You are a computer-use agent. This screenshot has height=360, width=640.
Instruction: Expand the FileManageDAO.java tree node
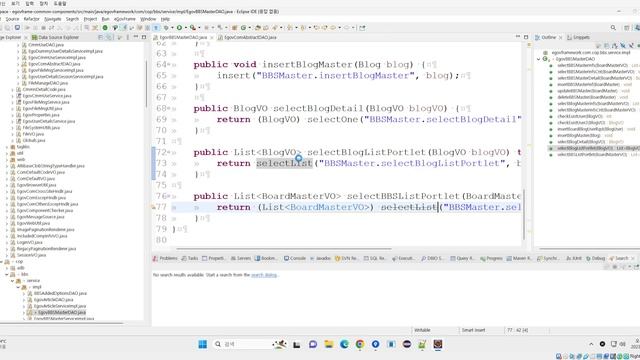pos(18,83)
